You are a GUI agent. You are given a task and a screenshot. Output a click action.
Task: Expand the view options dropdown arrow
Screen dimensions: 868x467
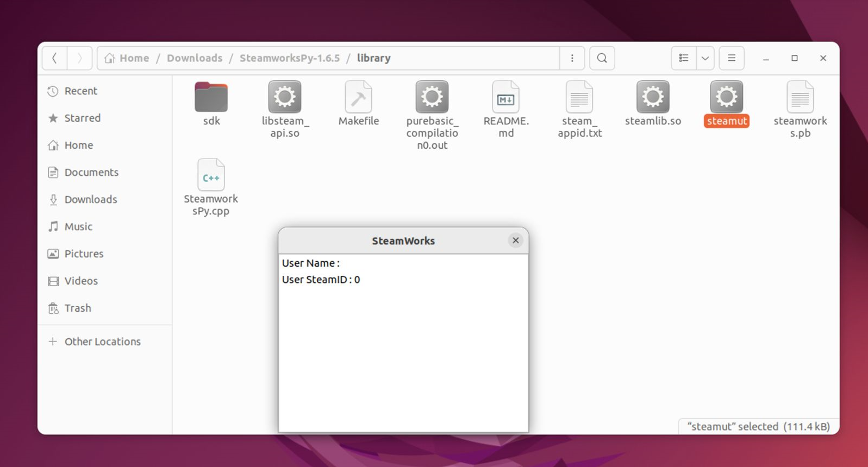click(705, 58)
